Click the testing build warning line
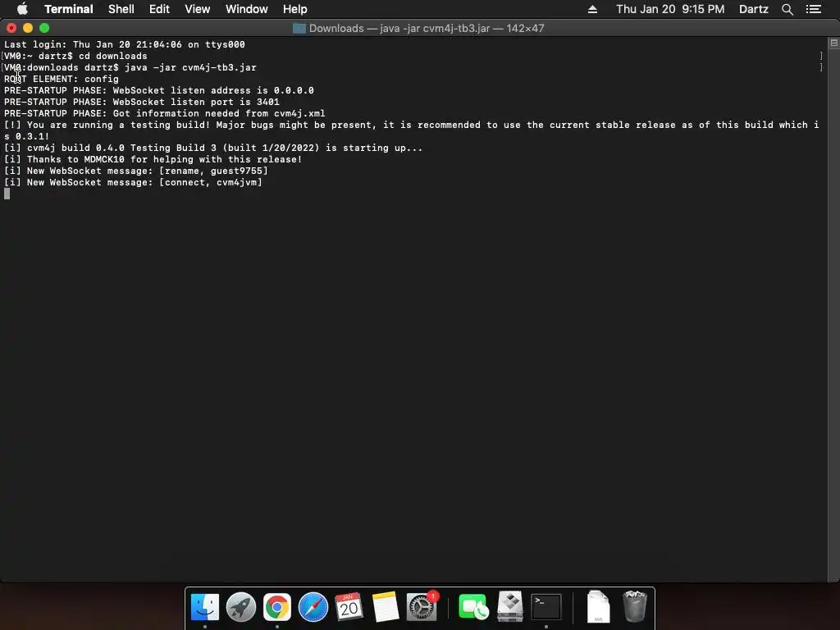 [412, 130]
